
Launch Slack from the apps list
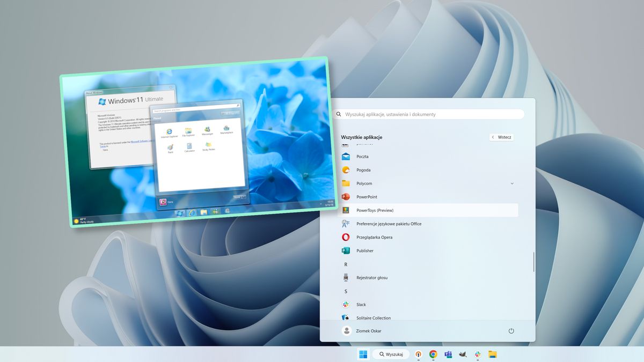tap(360, 304)
